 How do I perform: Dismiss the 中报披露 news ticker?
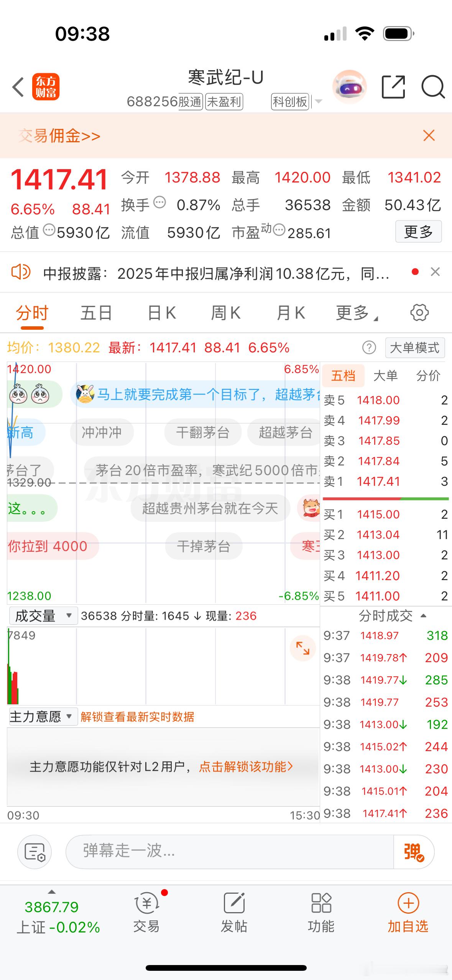tap(435, 272)
